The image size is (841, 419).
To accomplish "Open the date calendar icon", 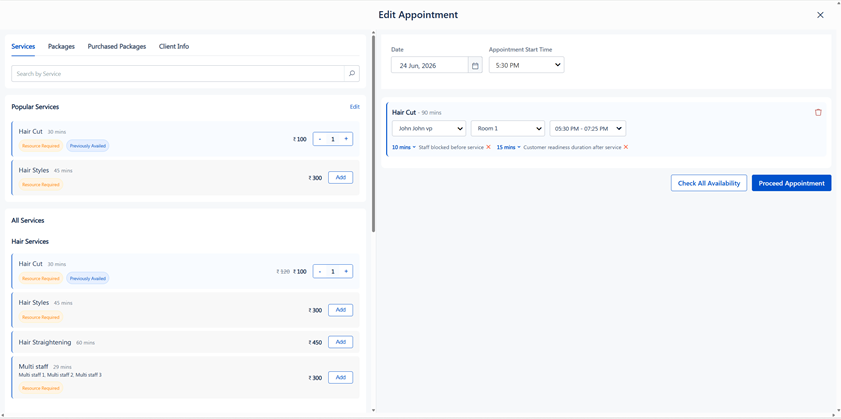I will (475, 65).
